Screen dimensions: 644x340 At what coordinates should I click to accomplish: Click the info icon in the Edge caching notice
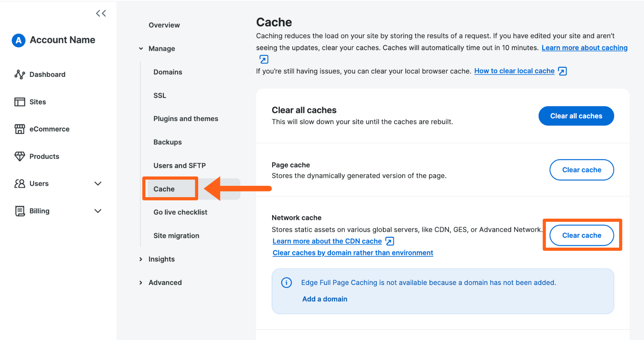point(287,282)
